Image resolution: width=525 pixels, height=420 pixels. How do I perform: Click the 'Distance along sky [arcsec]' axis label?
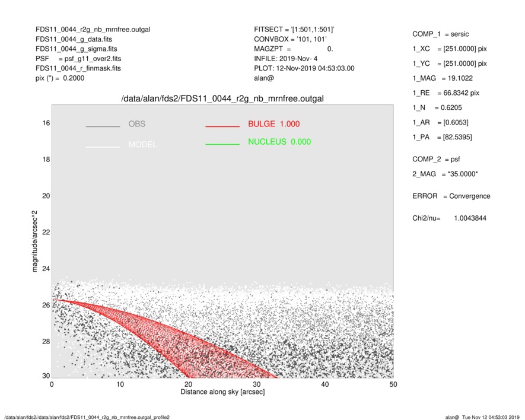coord(222,392)
